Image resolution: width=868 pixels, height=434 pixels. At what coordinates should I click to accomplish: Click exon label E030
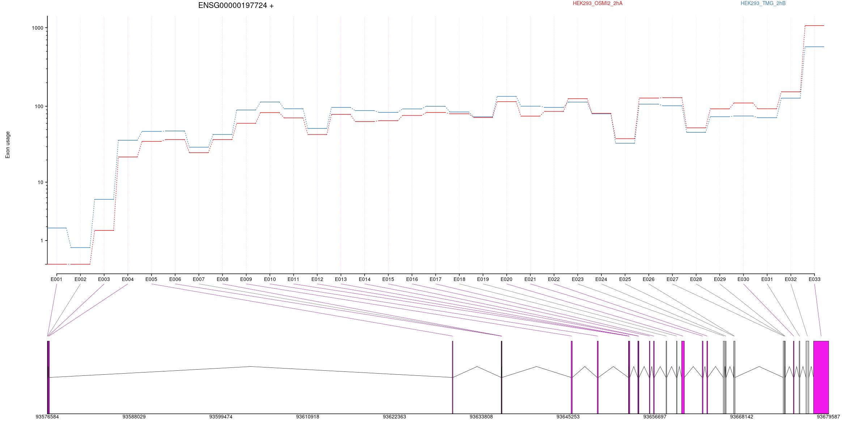pyautogui.click(x=743, y=279)
